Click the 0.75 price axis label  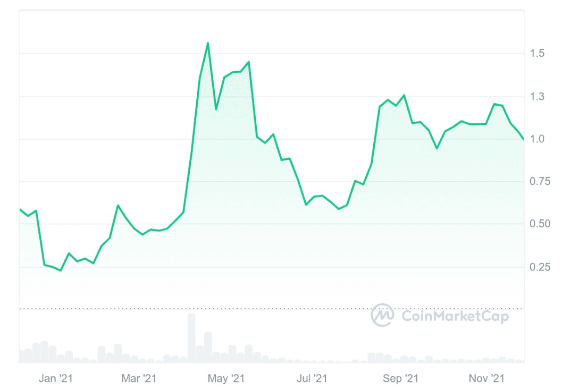(x=539, y=182)
